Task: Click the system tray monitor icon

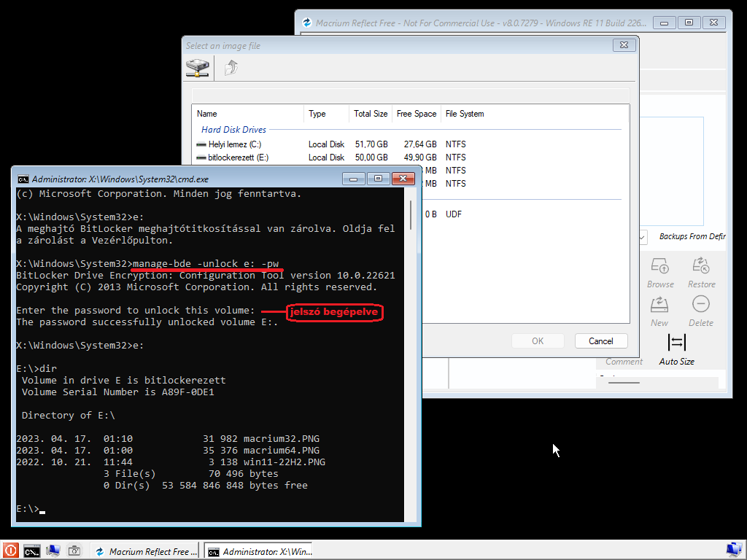Action: point(734,551)
